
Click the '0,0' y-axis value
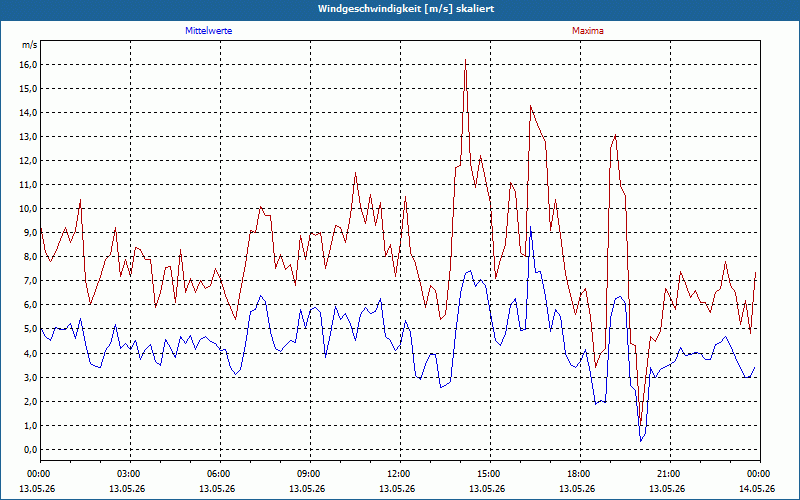tap(30, 449)
